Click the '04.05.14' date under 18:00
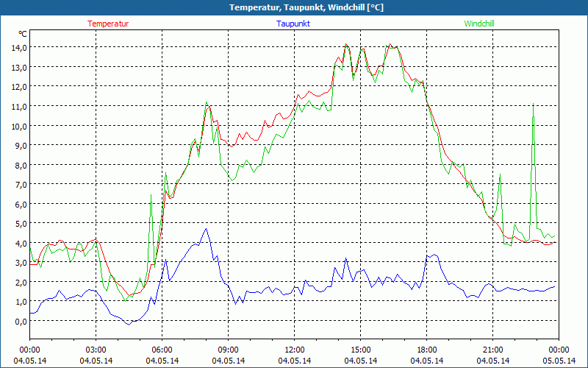The image size is (588, 368). point(427,361)
